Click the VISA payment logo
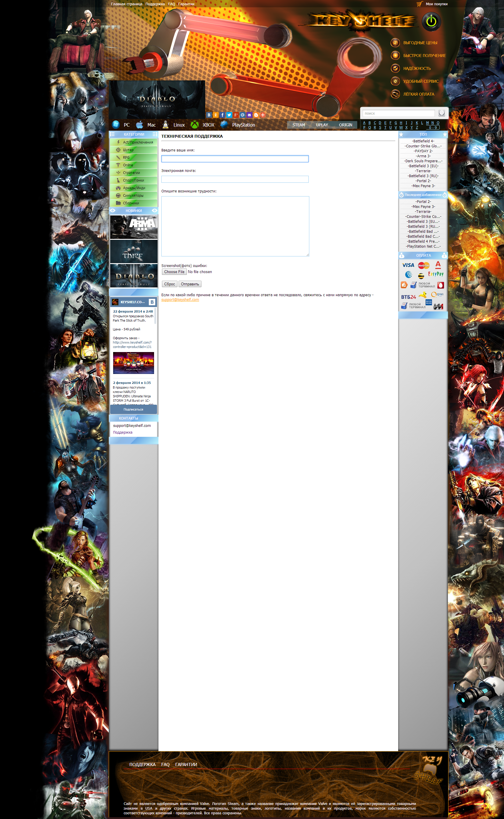 pos(408,265)
